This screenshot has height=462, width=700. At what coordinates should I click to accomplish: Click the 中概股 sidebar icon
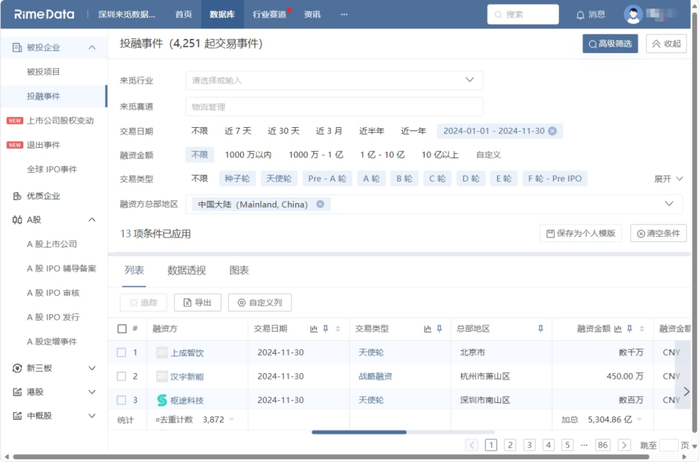tap(17, 416)
